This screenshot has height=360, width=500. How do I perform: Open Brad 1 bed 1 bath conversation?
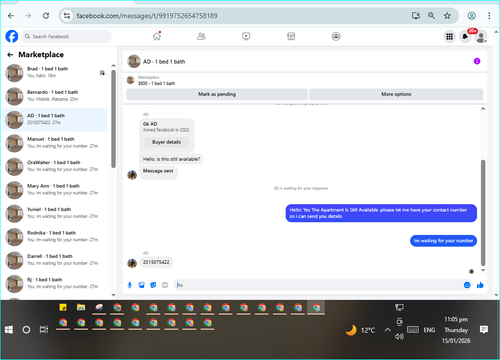(x=55, y=72)
